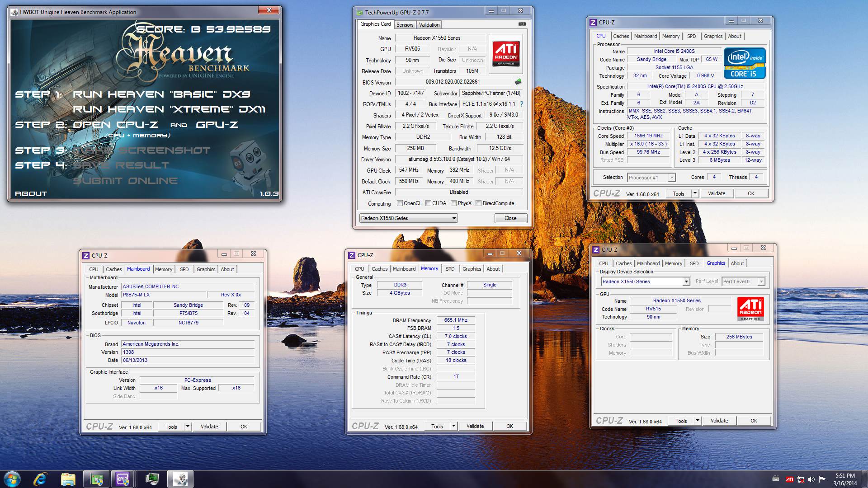Viewport: 868px width, 488px height.
Task: Open the Perf Level 0 dropdown
Action: pyautogui.click(x=743, y=282)
